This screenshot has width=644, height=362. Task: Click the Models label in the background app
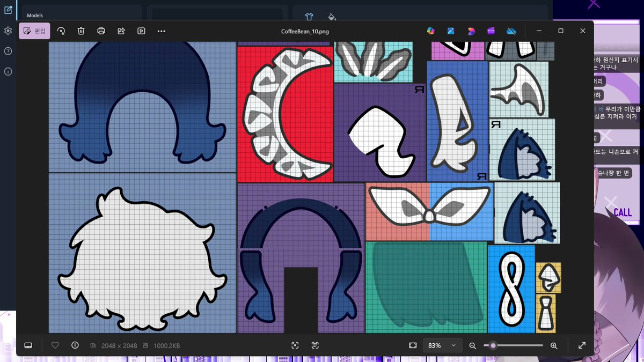click(x=35, y=16)
